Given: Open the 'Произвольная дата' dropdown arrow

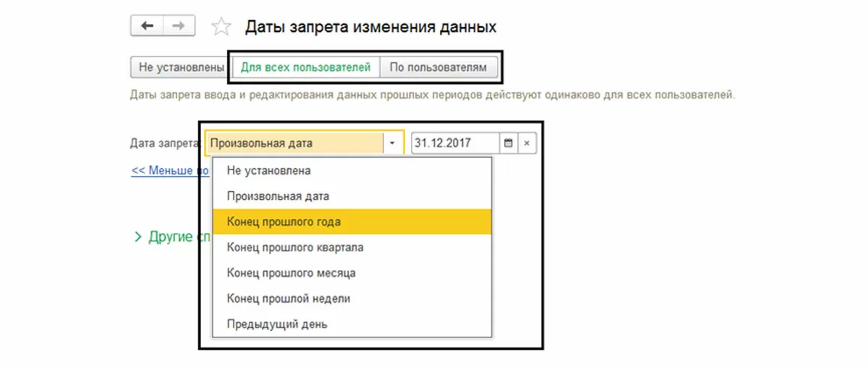Looking at the screenshot, I should coord(392,143).
